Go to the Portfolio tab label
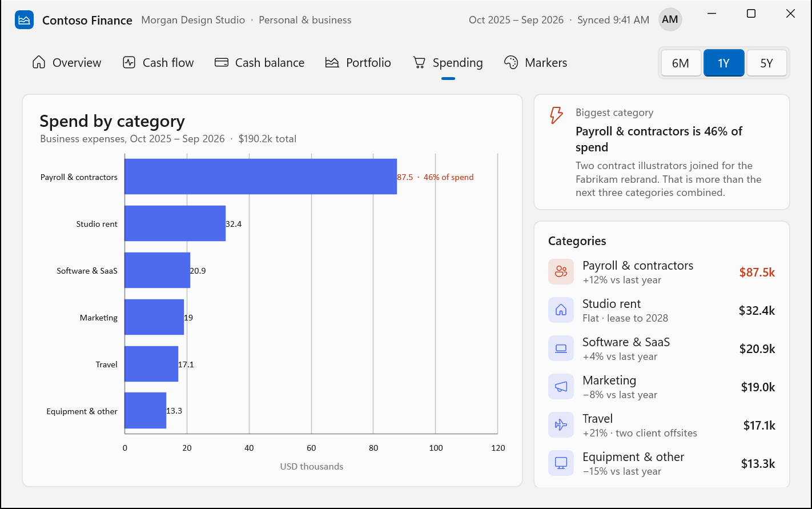The image size is (812, 509). coord(368,63)
